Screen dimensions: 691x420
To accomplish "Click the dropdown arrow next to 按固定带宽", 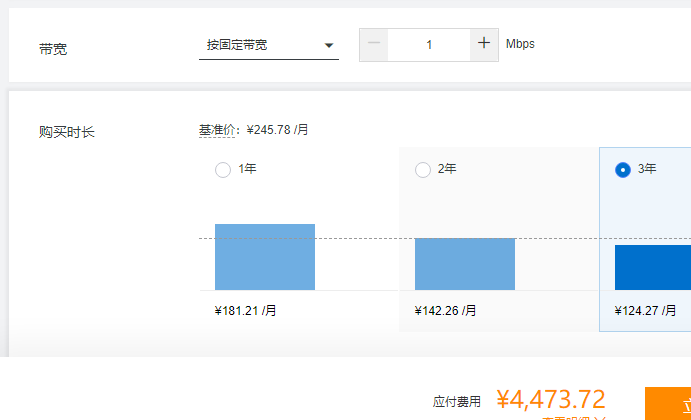I will tap(329, 46).
